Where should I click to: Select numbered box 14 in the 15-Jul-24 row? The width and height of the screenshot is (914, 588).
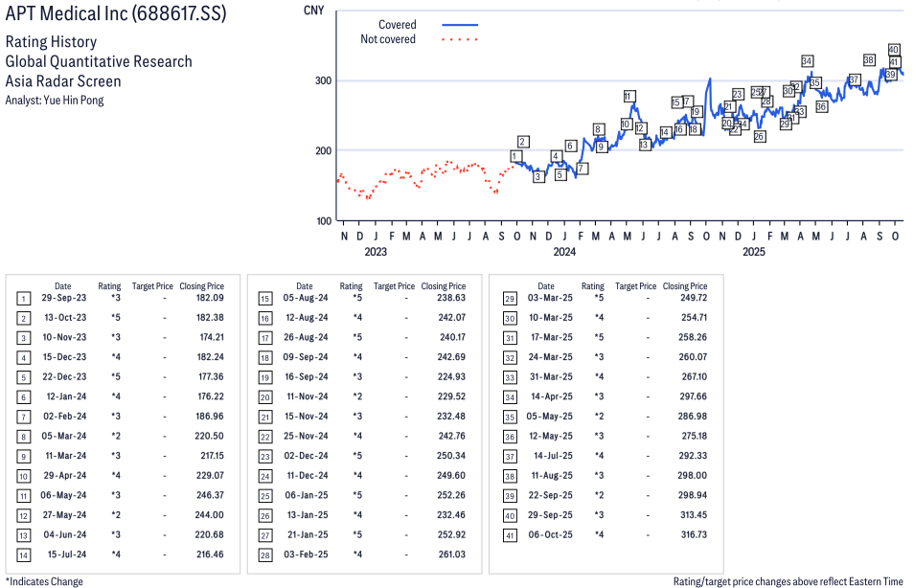pyautogui.click(x=23, y=554)
